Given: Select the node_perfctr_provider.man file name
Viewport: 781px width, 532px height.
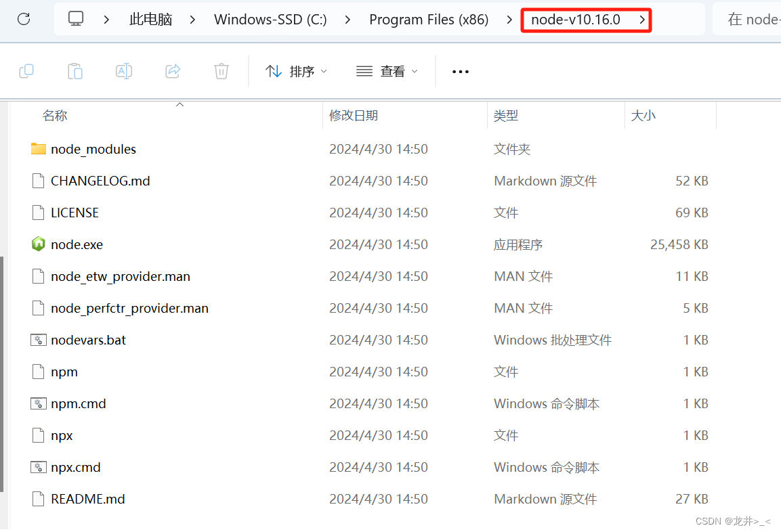Looking at the screenshot, I should pyautogui.click(x=129, y=309).
